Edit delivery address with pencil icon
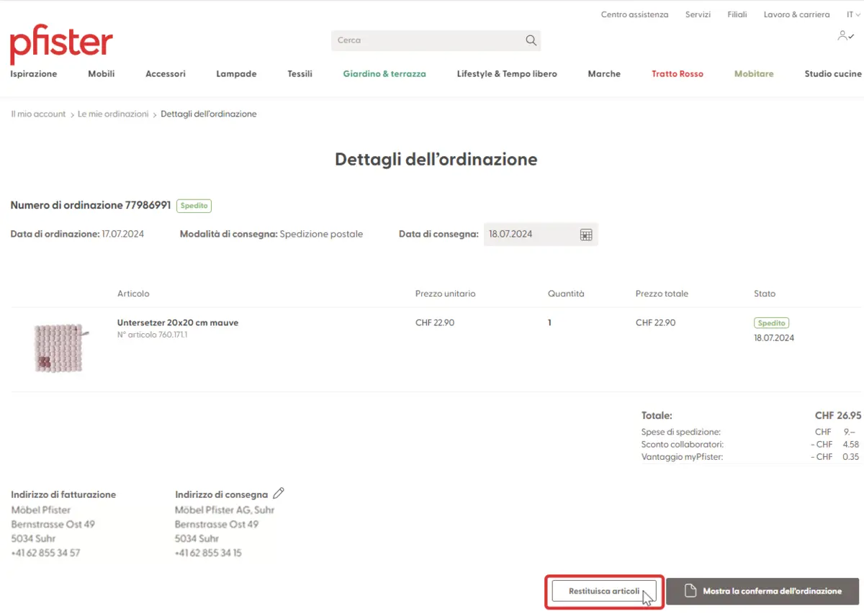The height and width of the screenshot is (616, 864). pyautogui.click(x=279, y=494)
